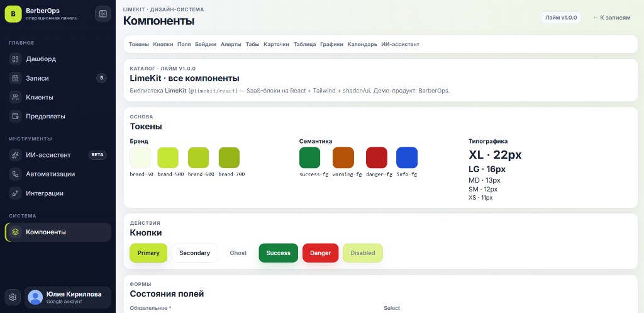644x313 pixels.
Task: Select the brand-500 color swatch
Action: point(168,157)
